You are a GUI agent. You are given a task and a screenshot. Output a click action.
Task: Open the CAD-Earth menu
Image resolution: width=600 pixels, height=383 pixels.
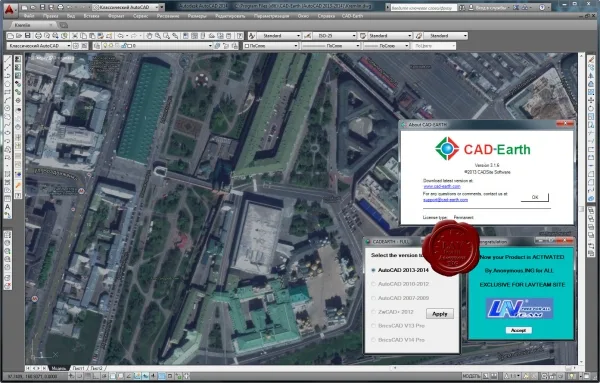(x=352, y=16)
